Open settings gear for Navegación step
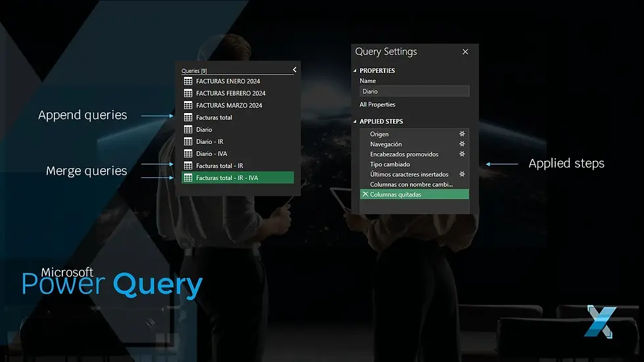The image size is (644, 362). coord(462,144)
